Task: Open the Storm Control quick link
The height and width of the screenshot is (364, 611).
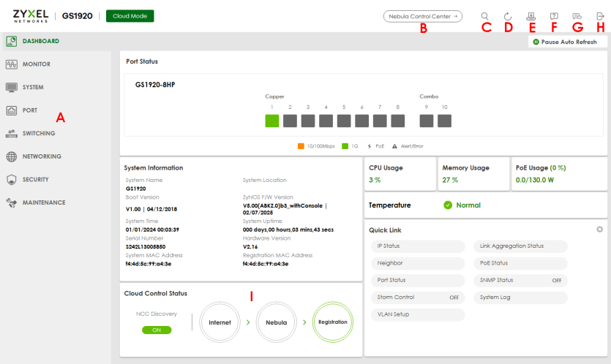Action: [418, 297]
